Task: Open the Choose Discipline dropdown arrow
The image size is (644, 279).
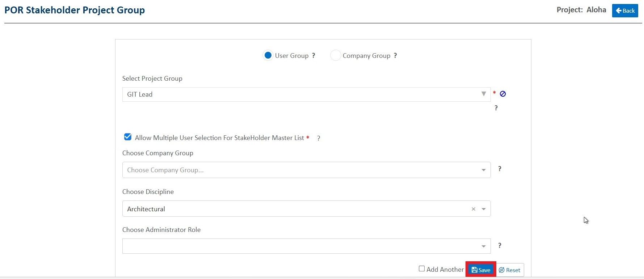Action: coord(484,209)
